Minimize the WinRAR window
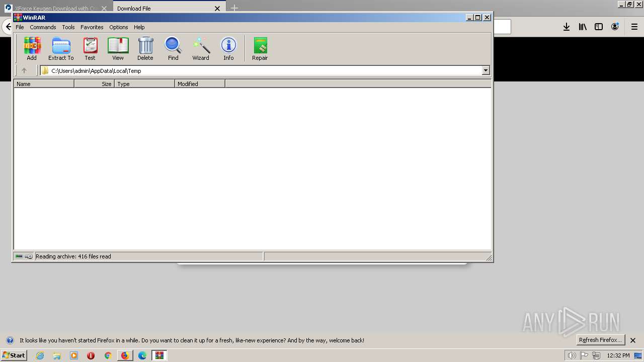Viewport: 644px width, 362px height. pyautogui.click(x=469, y=18)
